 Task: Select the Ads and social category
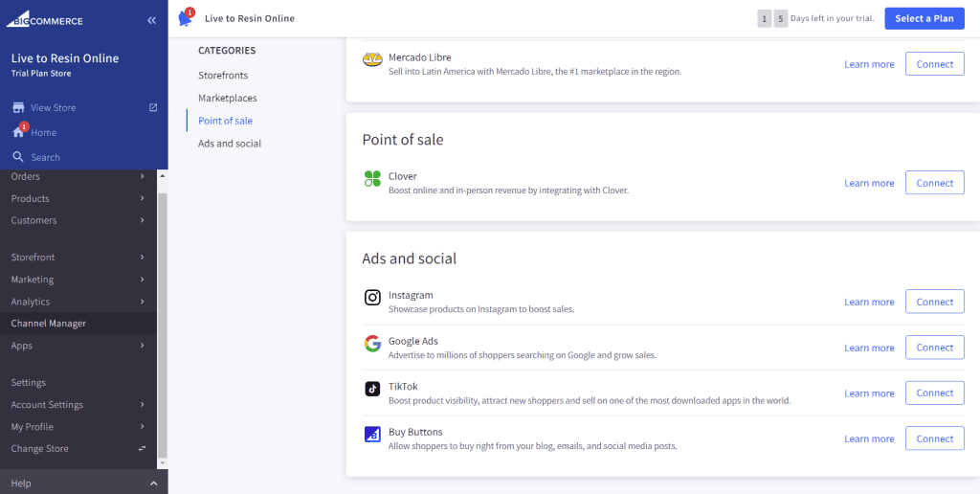(230, 144)
